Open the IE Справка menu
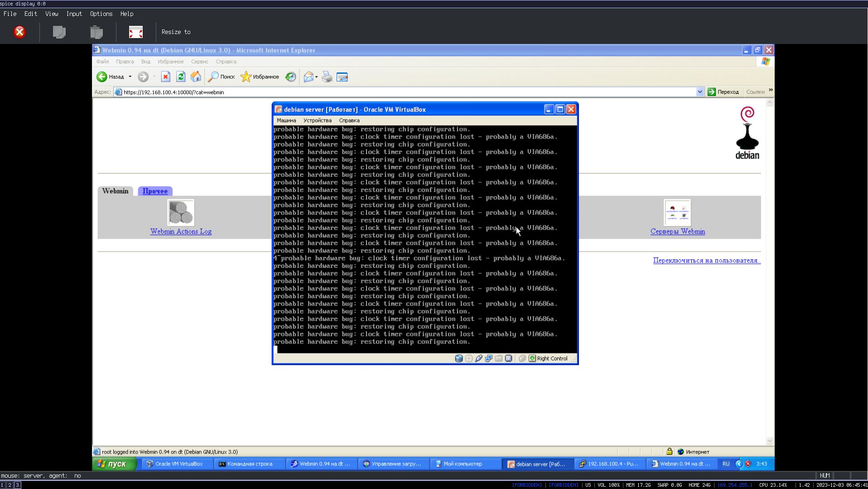The height and width of the screenshot is (489, 868). click(226, 62)
